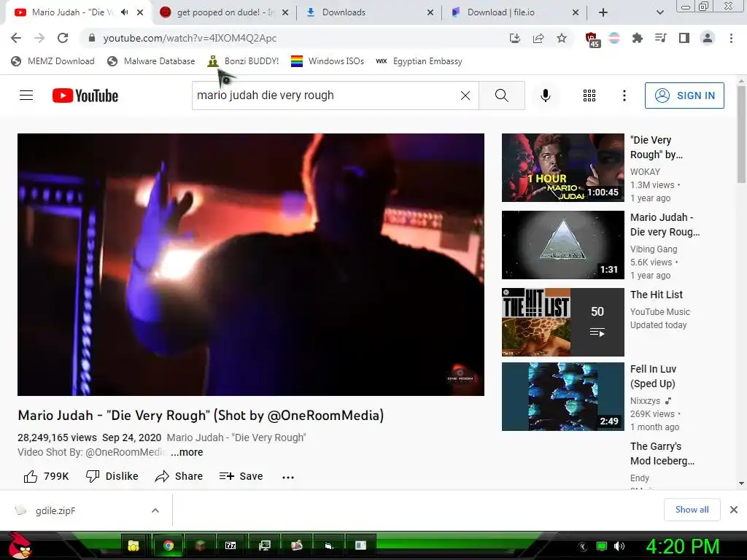Click Show all downloads
The image size is (747, 560).
692,510
